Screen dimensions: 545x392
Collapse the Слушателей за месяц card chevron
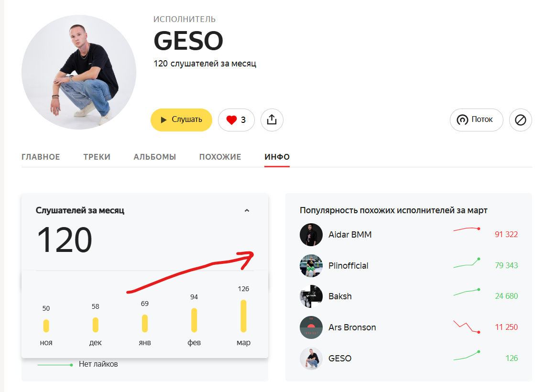point(247,211)
